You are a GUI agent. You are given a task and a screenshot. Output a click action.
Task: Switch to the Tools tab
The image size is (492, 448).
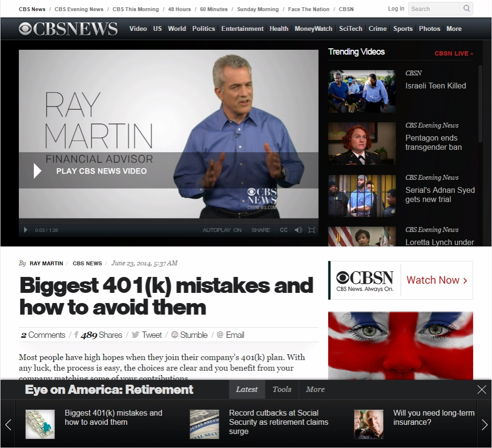click(282, 390)
